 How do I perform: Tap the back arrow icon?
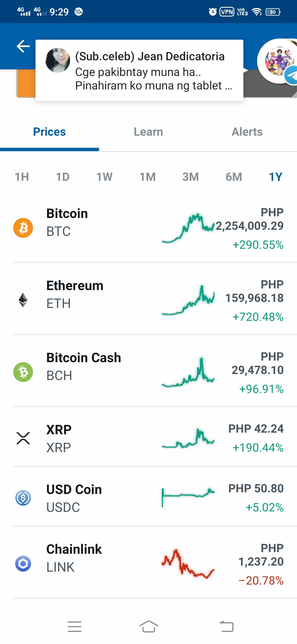tap(23, 46)
